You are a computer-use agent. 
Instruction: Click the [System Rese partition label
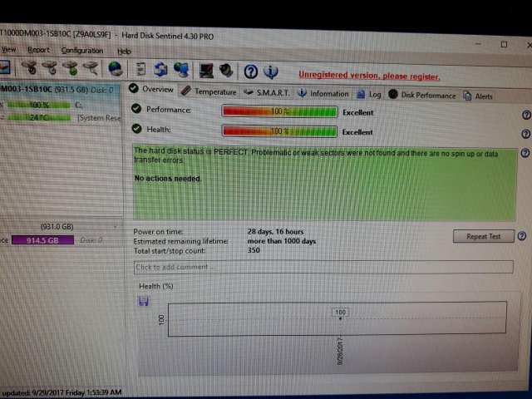[99, 118]
